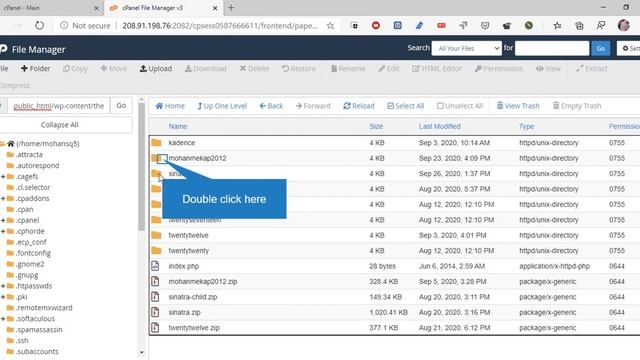Switch to the cPanel - Main tab

point(48,8)
